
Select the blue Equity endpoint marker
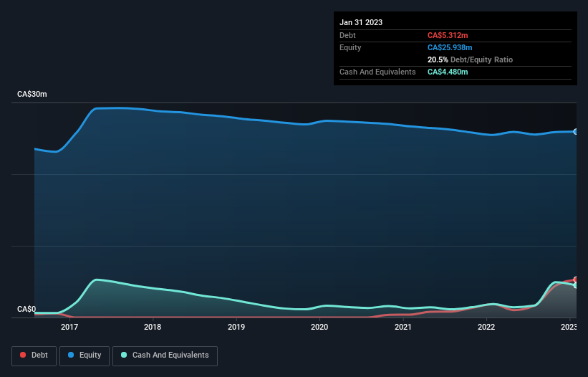coord(576,132)
